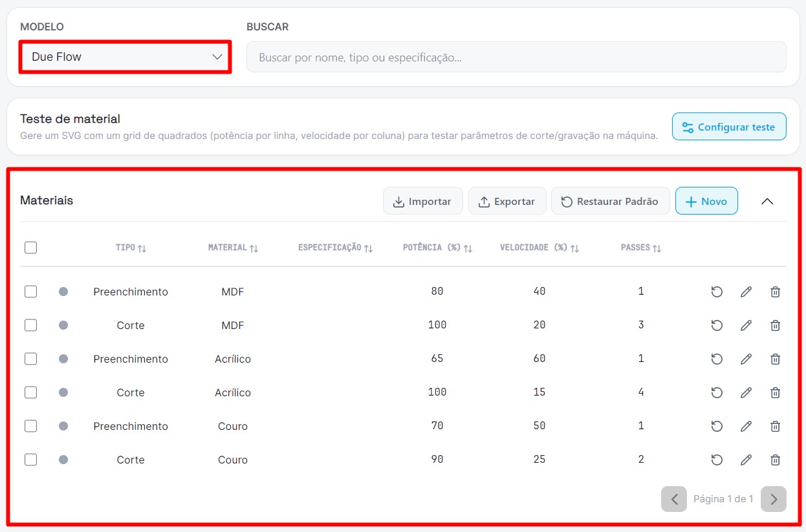Click the Exportar button
Image resolution: width=806 pixels, height=532 pixels.
(507, 201)
